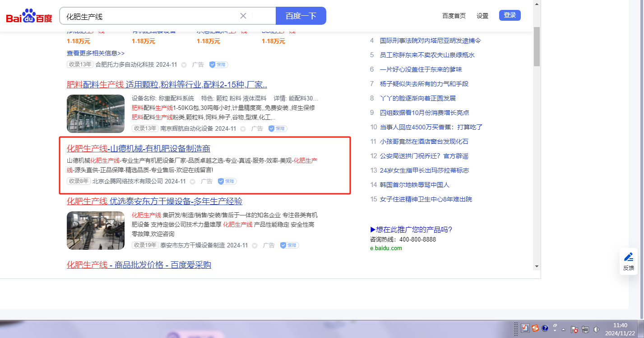Open 设置 menu in top bar

[x=482, y=16]
